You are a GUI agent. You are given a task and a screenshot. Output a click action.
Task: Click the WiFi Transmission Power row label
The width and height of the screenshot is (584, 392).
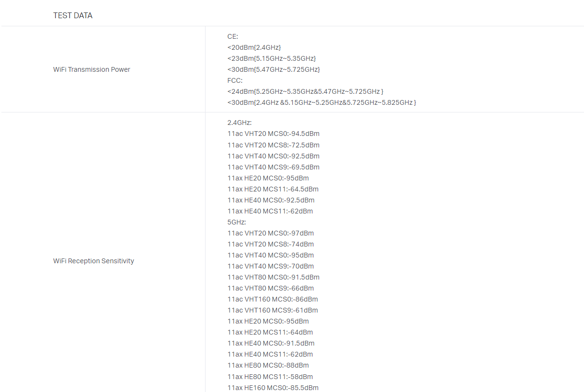click(x=92, y=69)
